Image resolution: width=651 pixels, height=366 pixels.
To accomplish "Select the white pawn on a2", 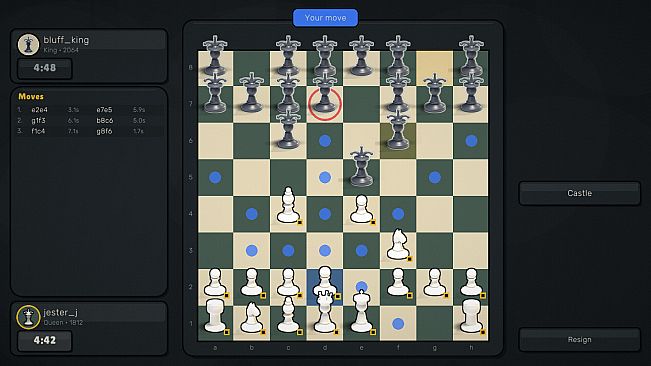I will click(x=215, y=283).
